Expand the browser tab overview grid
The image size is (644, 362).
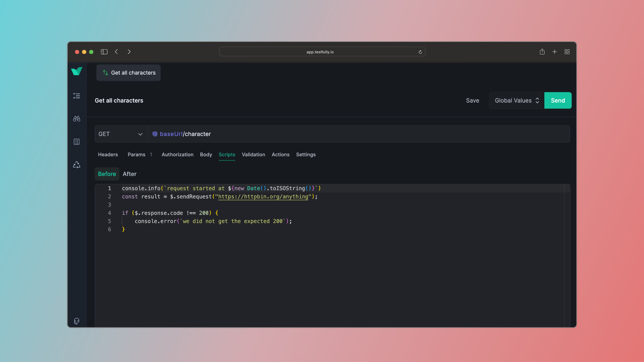tap(567, 52)
